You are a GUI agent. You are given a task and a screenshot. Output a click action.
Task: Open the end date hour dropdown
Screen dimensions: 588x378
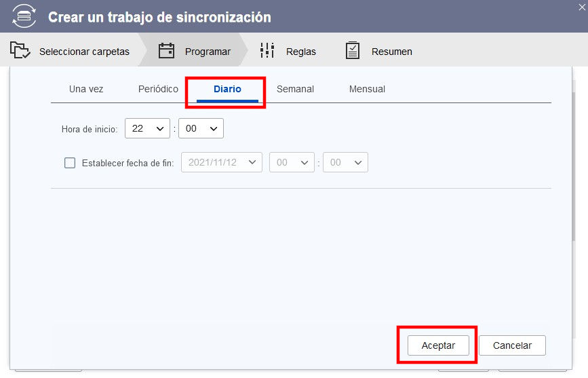click(x=292, y=163)
